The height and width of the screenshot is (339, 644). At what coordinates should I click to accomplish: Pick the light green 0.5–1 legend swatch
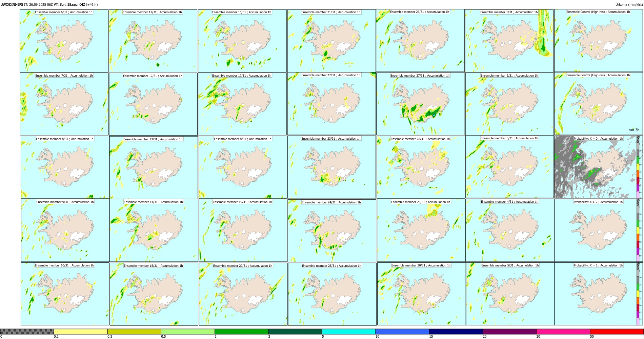[x=188, y=332]
